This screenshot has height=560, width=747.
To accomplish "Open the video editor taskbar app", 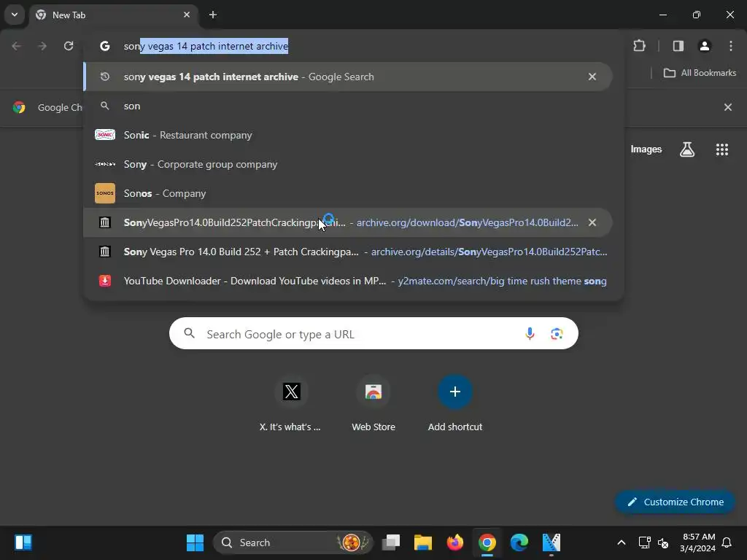I will pyautogui.click(x=551, y=542).
